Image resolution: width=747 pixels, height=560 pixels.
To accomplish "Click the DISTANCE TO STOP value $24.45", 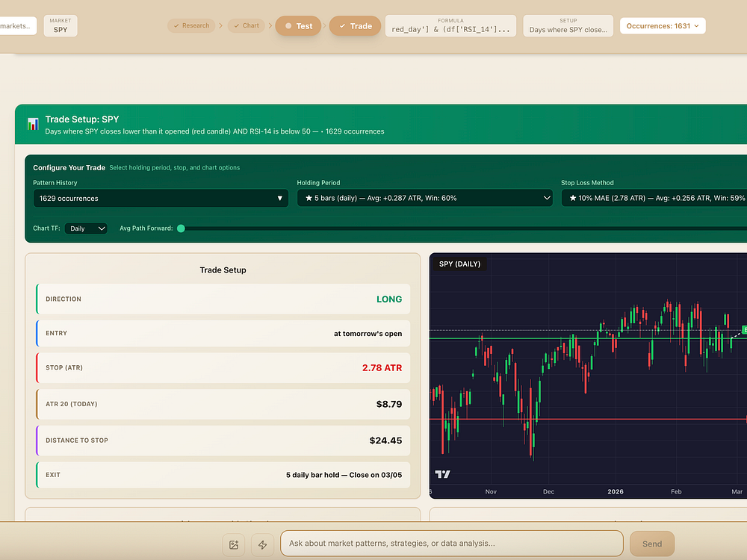I will (386, 441).
